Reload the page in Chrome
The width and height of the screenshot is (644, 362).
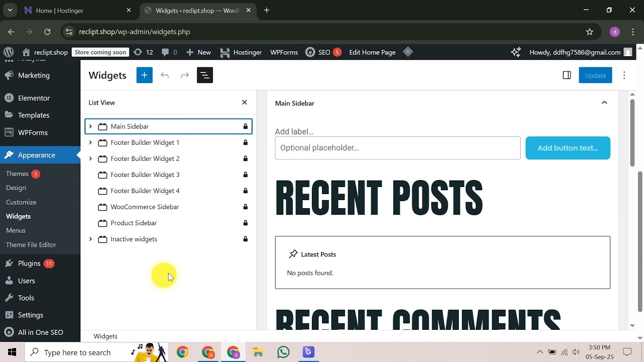tap(47, 32)
